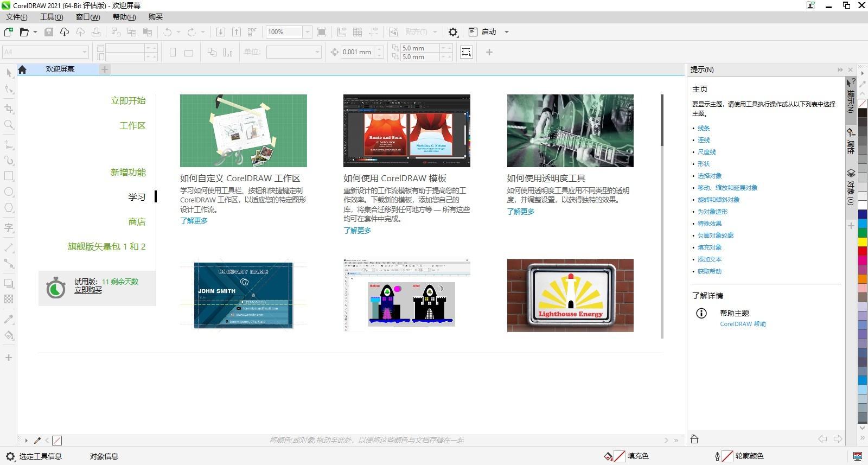Click the Home icon on welcome tab bar
The height and width of the screenshot is (465, 868).
coord(22,69)
